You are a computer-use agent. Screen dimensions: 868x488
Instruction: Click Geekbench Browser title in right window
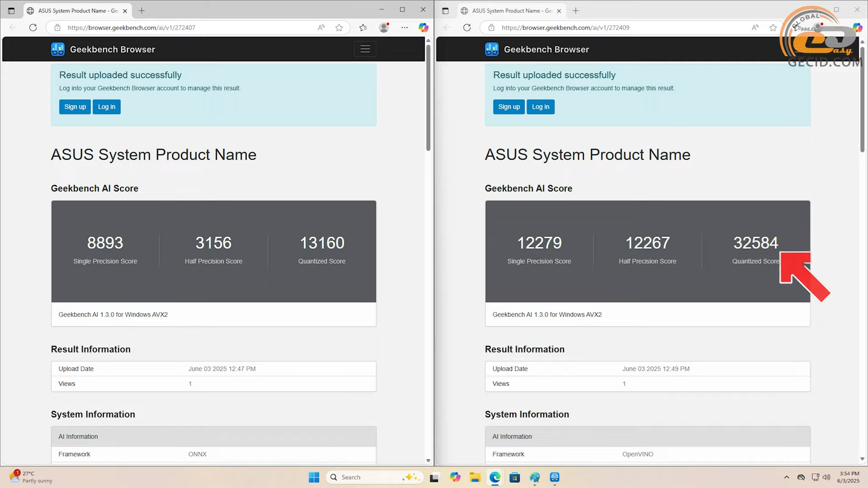(547, 49)
